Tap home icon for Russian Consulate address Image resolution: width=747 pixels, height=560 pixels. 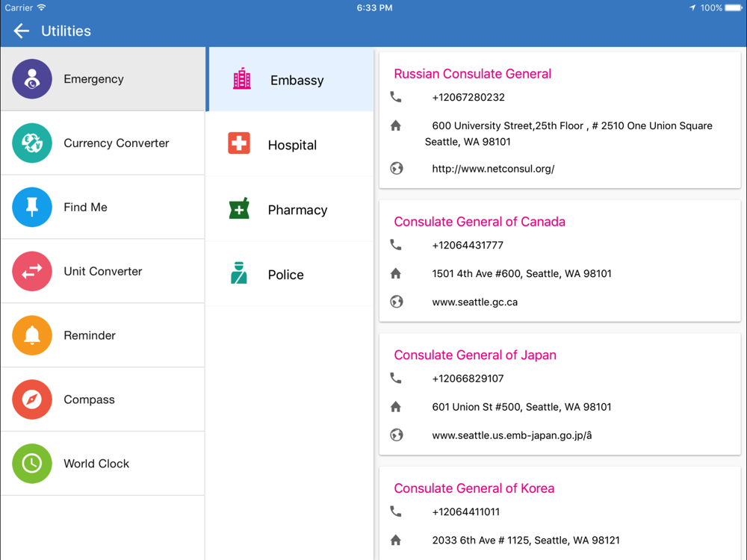(x=396, y=125)
